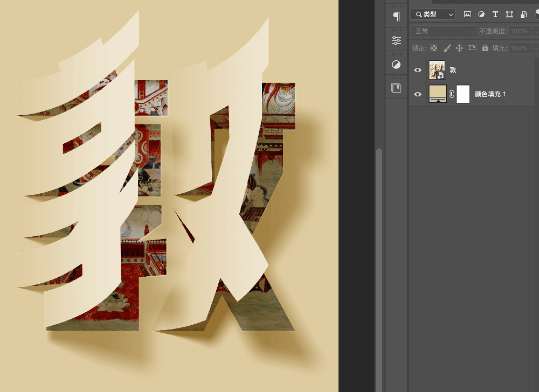Screen dimensions: 539x392
Task: Select layer name 颜色填充 1
Action: [490, 94]
